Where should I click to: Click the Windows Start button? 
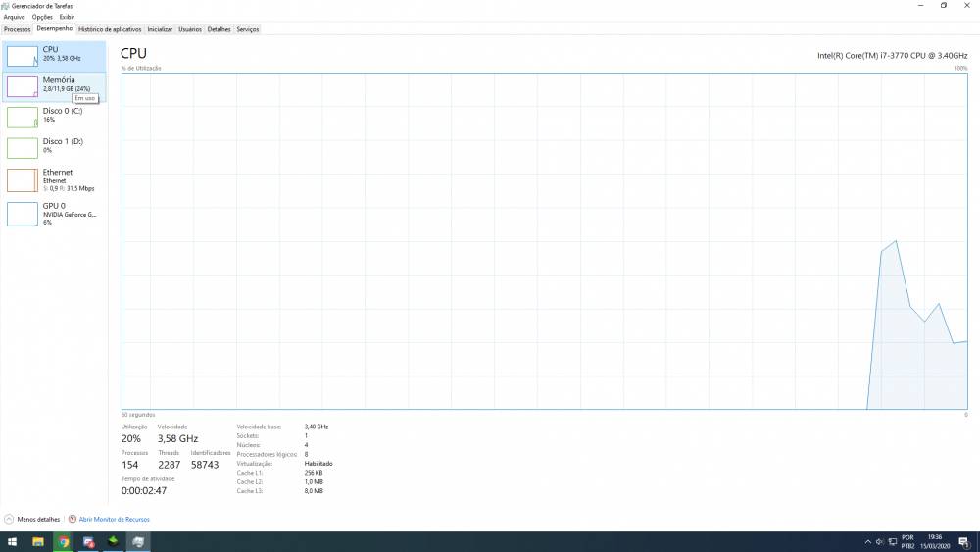tap(13, 541)
